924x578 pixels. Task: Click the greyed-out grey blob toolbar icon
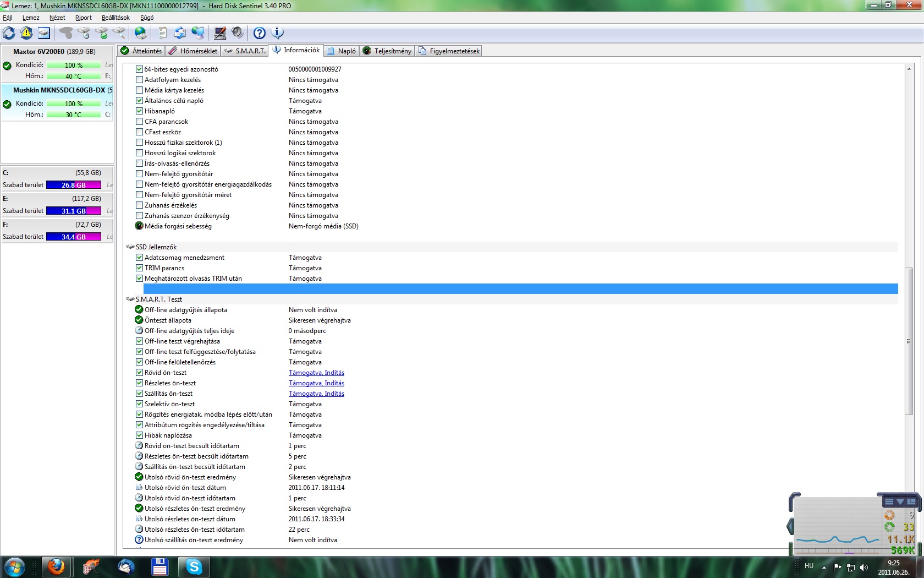coord(66,33)
